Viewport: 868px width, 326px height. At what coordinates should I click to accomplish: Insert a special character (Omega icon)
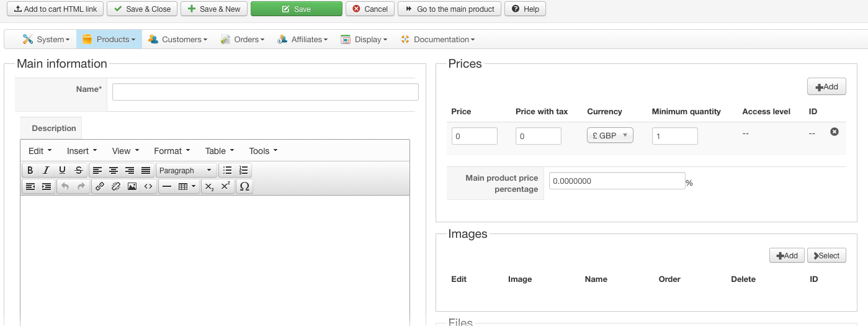point(244,186)
